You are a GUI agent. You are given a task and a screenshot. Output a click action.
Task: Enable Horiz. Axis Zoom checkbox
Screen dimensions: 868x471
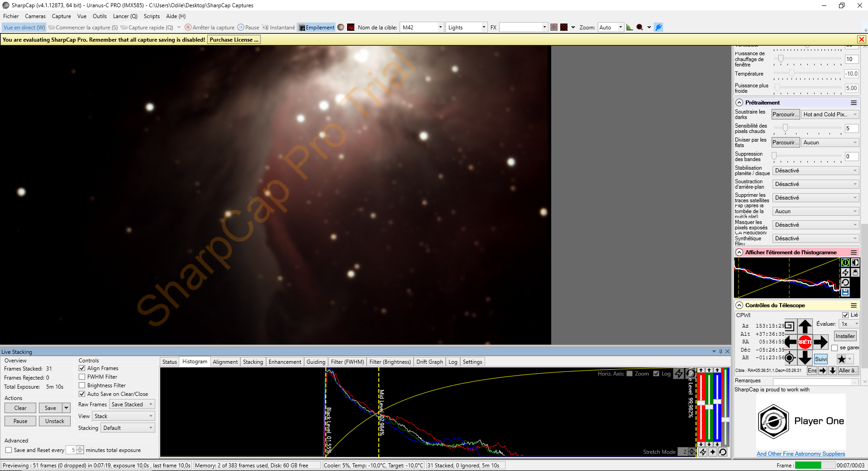pyautogui.click(x=630, y=374)
